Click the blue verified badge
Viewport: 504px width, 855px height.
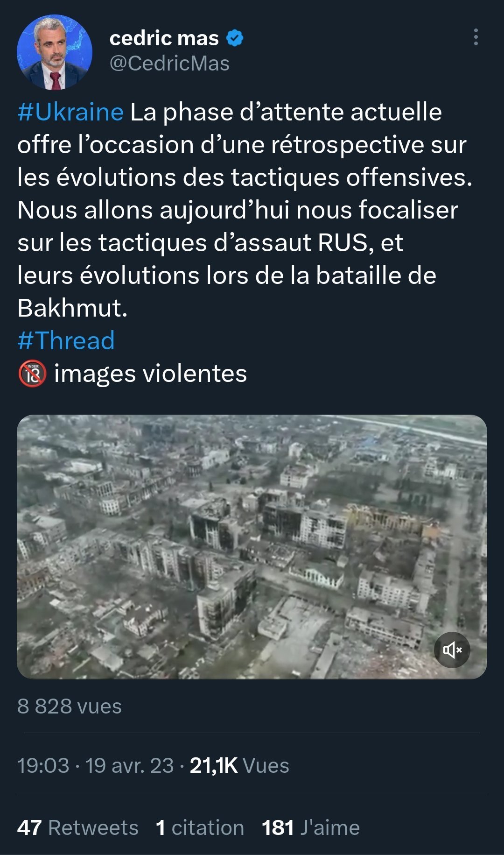tap(235, 38)
